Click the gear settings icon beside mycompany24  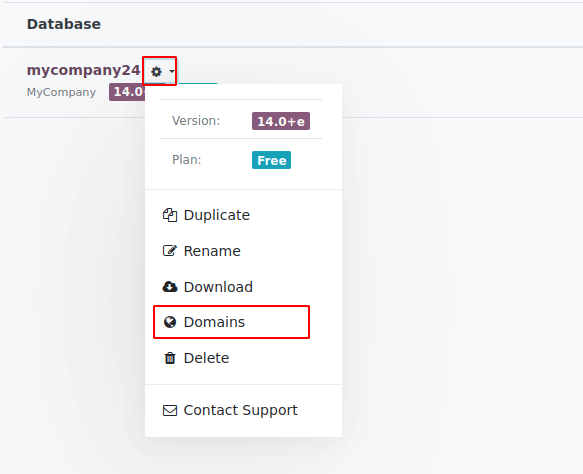tap(157, 71)
